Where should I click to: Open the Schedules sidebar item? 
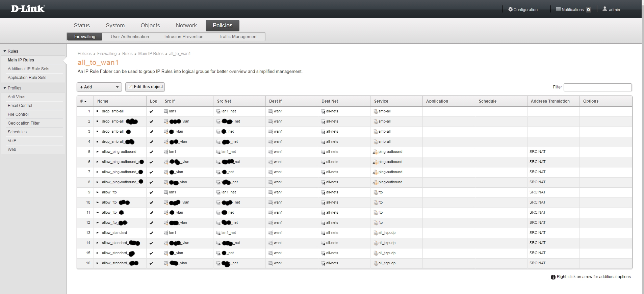[x=17, y=132]
